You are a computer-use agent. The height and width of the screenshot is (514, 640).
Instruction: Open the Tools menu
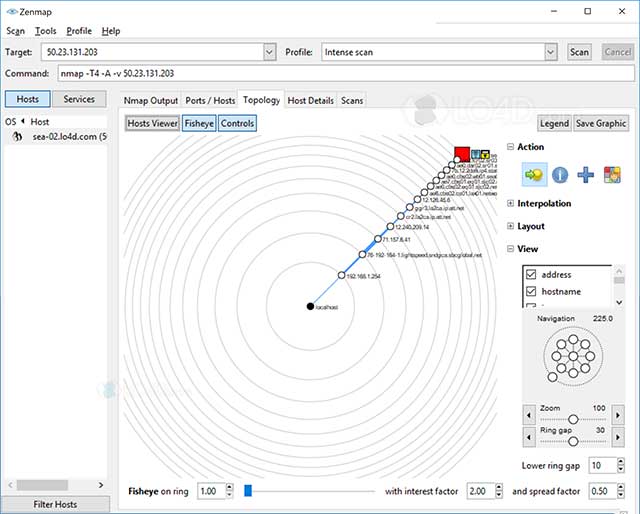coord(46,31)
